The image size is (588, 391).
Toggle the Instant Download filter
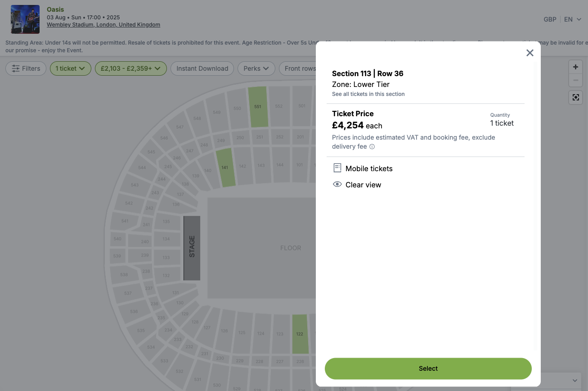[202, 68]
